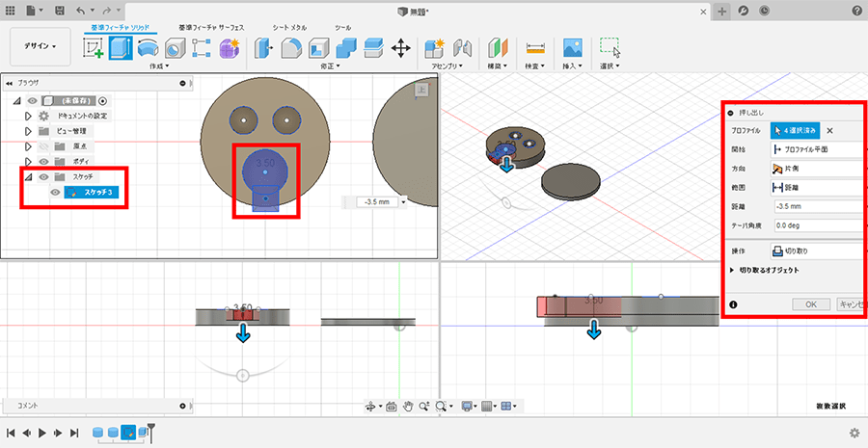
Task: Activate the Pan hand tool
Action: click(409, 407)
